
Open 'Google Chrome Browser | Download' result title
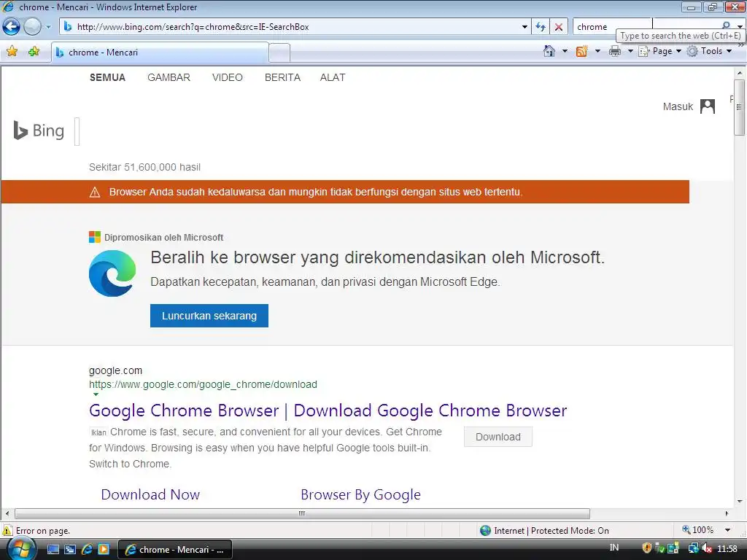(x=328, y=411)
